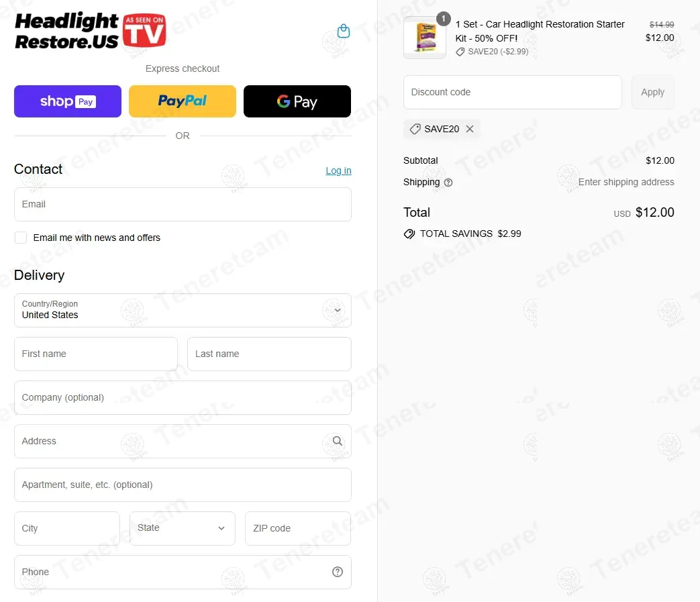Open the headlight kit product thumbnail

point(425,38)
